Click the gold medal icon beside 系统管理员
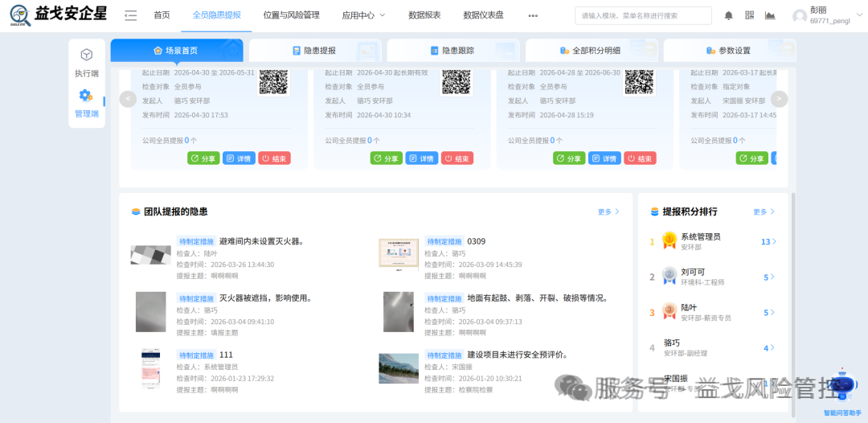 click(669, 240)
